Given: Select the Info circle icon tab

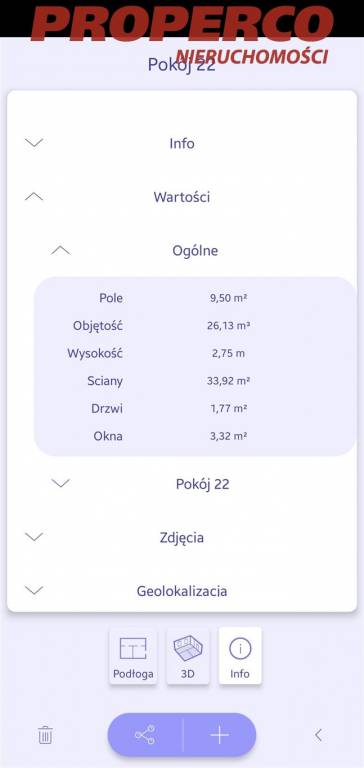Looking at the screenshot, I should pos(240,656).
